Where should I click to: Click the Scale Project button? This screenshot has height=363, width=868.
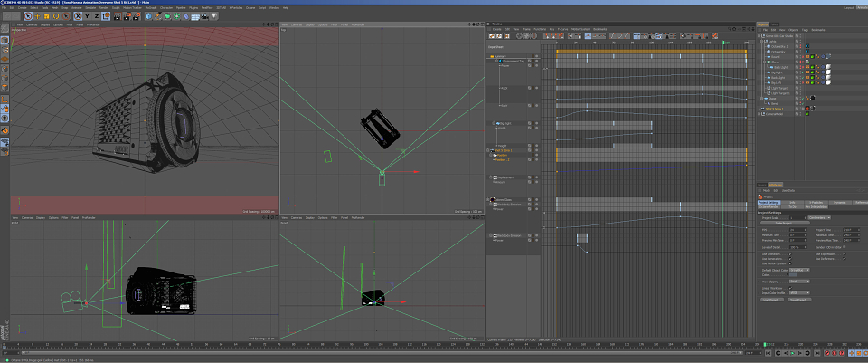[785, 223]
